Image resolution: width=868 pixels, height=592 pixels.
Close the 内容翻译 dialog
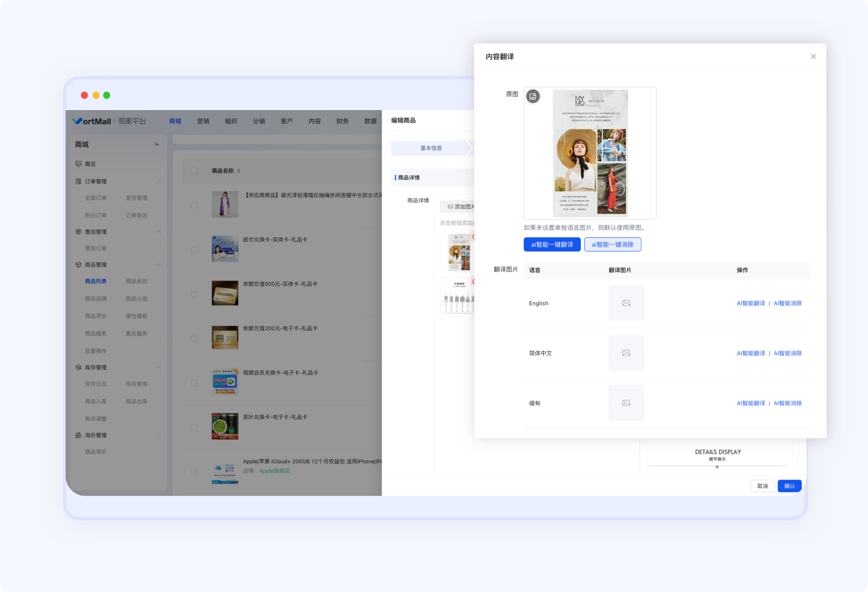[x=813, y=57]
